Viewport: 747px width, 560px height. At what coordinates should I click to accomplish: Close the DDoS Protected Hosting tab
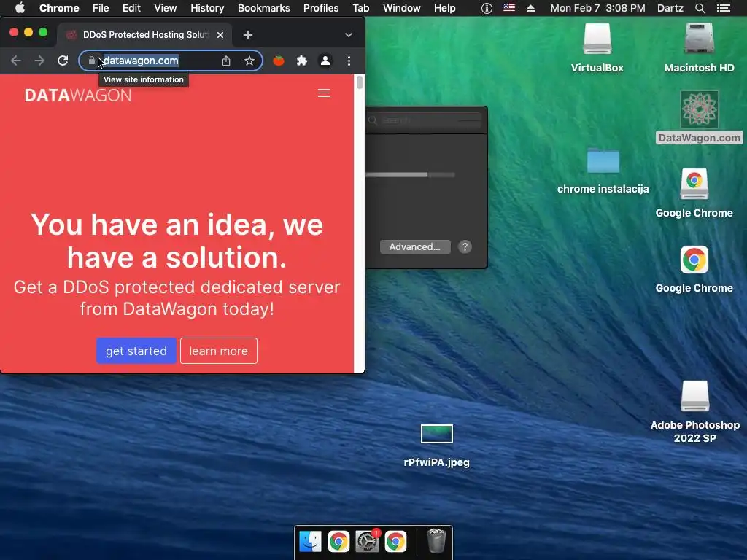(x=220, y=35)
